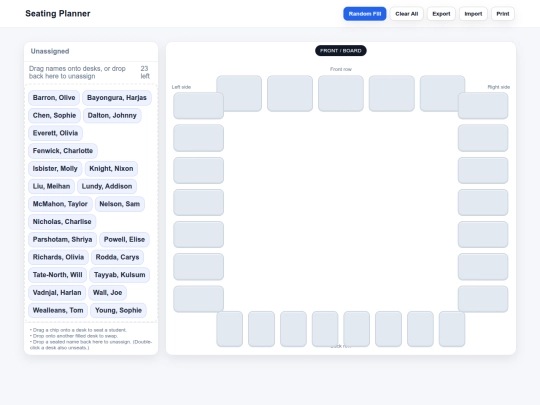Select the Chen, Sophie name chip
This screenshot has width=540, height=405.
[x=54, y=115]
